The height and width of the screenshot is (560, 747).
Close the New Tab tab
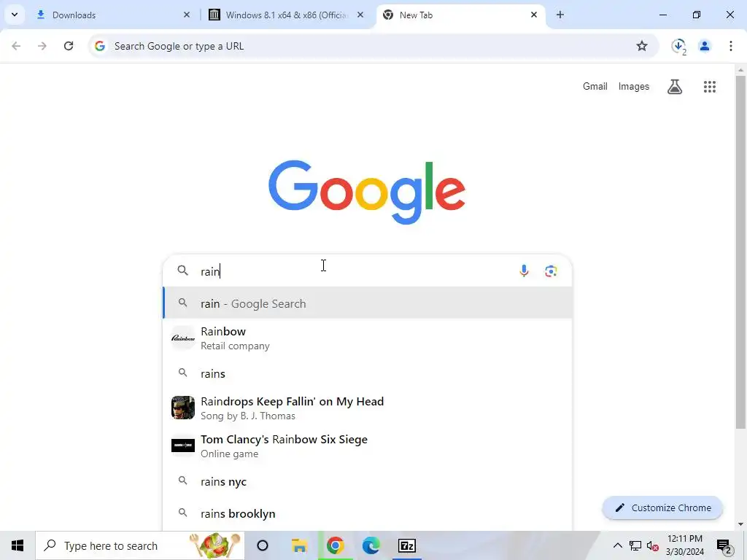(534, 15)
